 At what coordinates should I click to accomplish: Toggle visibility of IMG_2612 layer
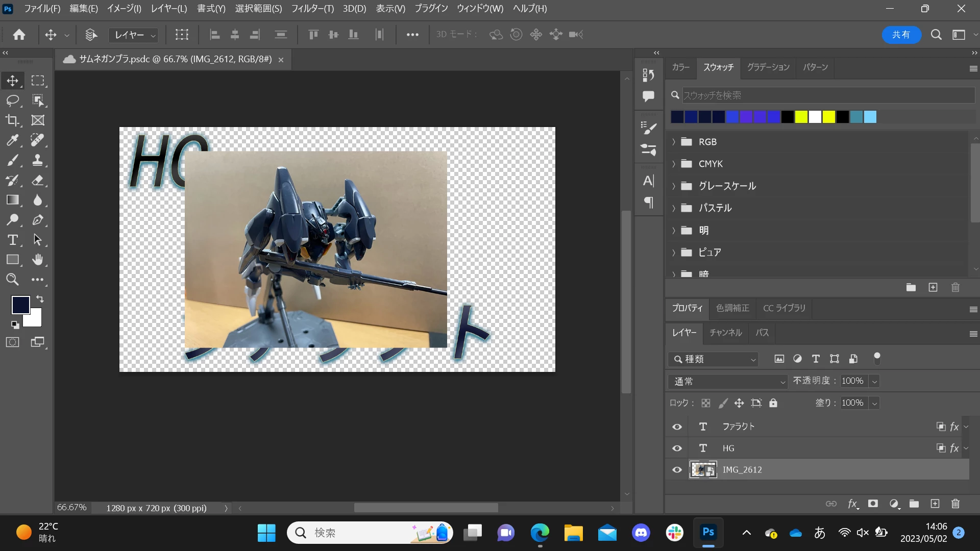tap(677, 470)
